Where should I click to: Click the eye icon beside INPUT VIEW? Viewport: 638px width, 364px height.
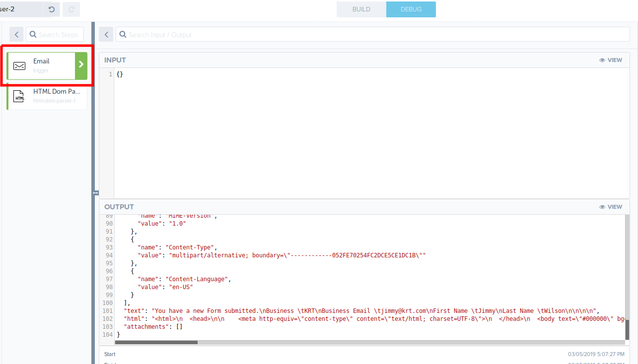pos(602,60)
